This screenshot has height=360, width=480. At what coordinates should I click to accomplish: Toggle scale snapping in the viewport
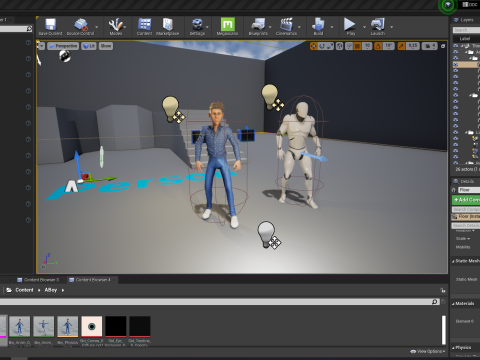(401, 46)
